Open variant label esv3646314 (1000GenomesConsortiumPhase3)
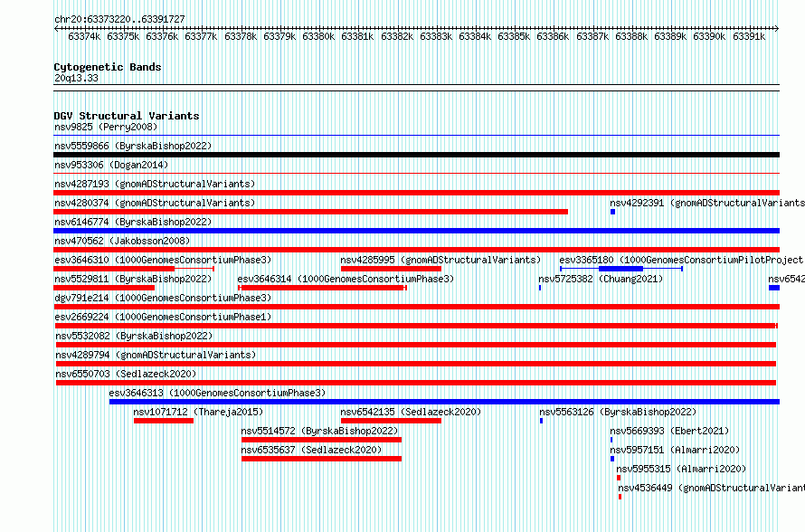 point(346,279)
